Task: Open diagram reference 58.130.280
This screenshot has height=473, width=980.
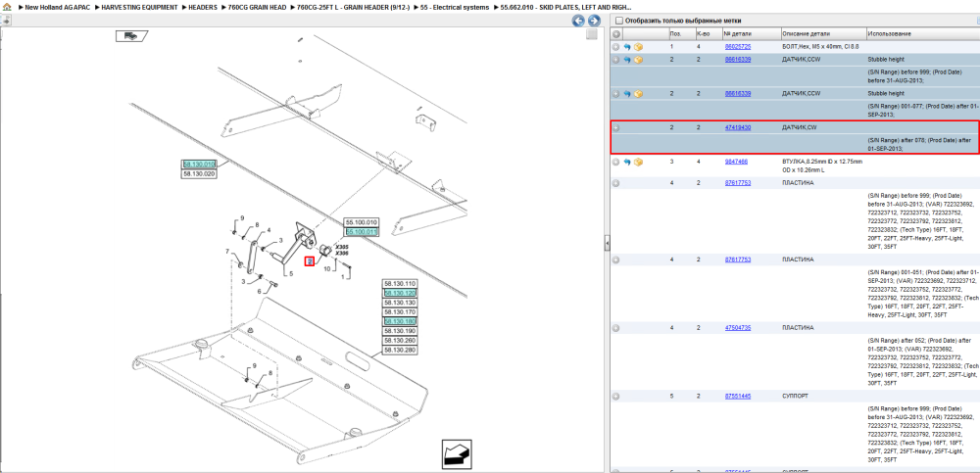Action: point(400,350)
